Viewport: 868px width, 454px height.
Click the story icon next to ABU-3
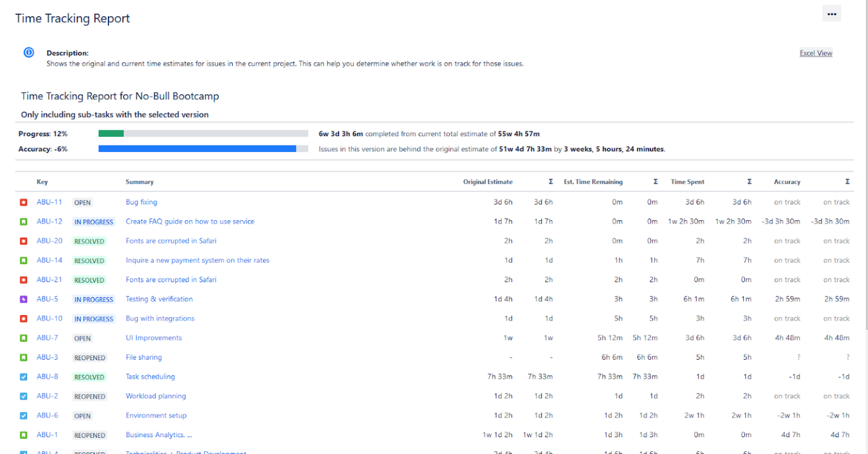click(24, 357)
